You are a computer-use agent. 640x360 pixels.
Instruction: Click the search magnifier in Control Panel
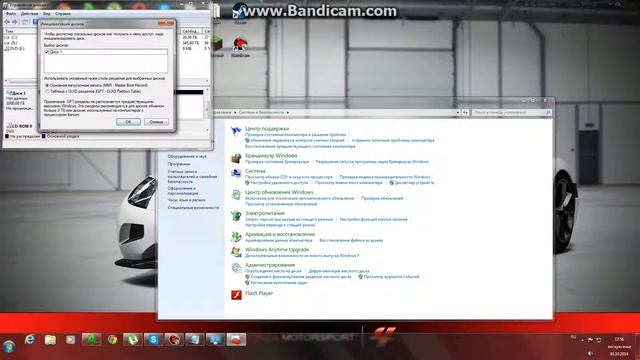(548, 112)
